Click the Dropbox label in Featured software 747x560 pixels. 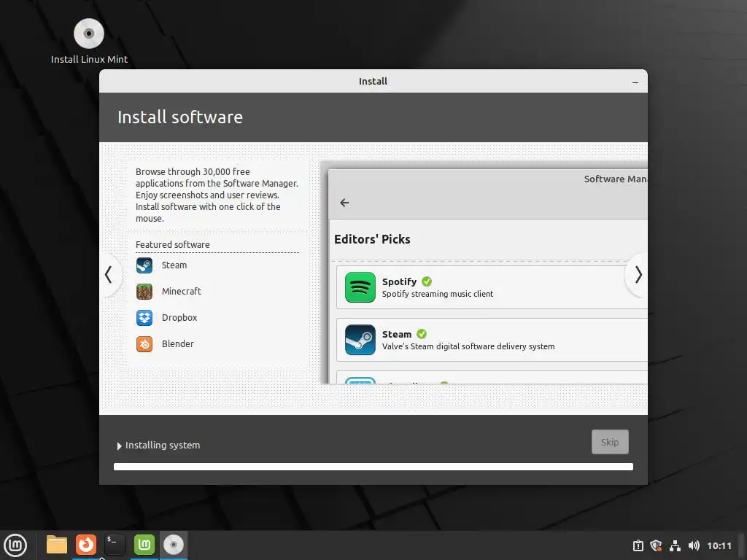click(x=179, y=318)
